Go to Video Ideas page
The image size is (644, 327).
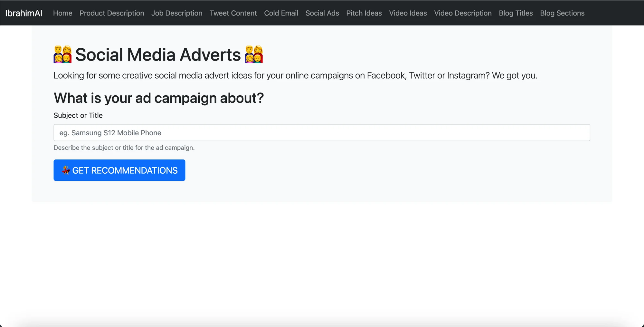408,13
